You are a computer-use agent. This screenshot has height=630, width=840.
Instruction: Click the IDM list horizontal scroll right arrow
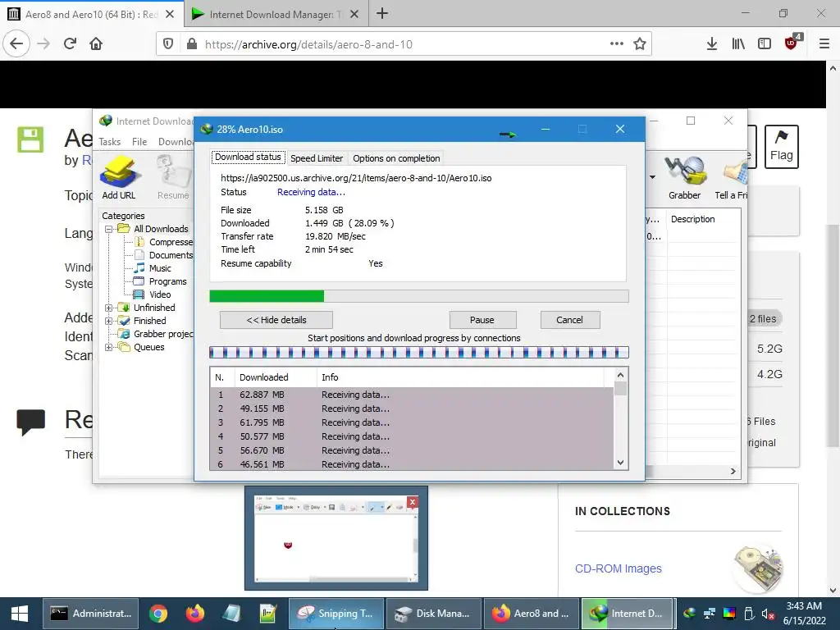point(733,471)
